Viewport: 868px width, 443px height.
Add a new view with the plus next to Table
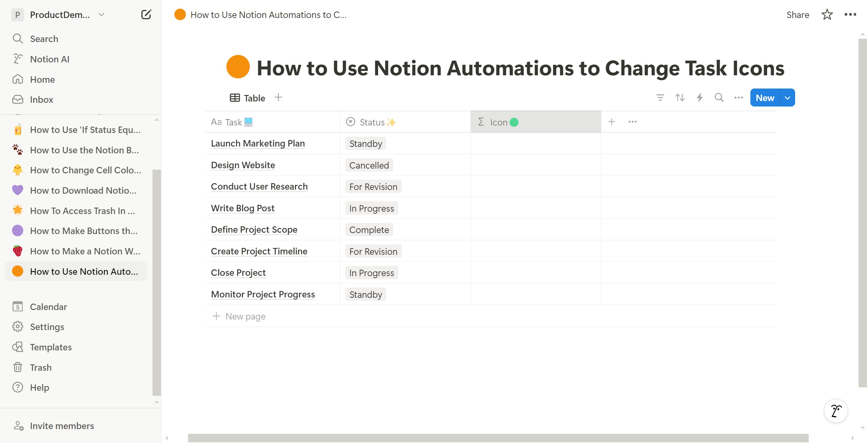(x=278, y=98)
